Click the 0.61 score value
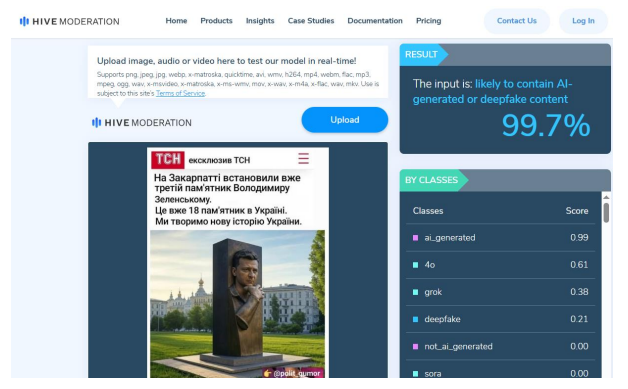Screen dimensions: 628x389 [x=579, y=265]
